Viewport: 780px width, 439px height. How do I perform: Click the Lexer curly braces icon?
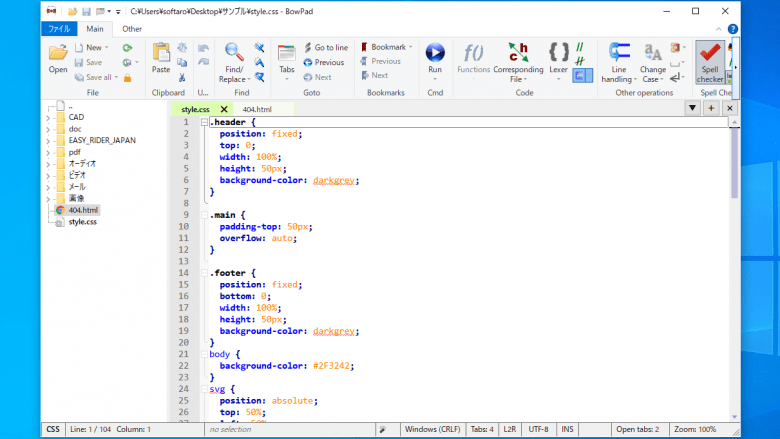click(x=558, y=52)
